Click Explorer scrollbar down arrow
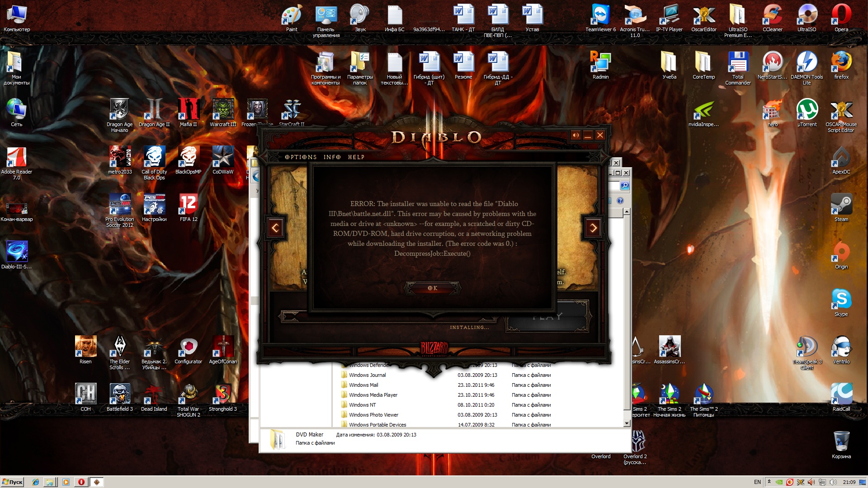868x488 pixels. [x=627, y=423]
